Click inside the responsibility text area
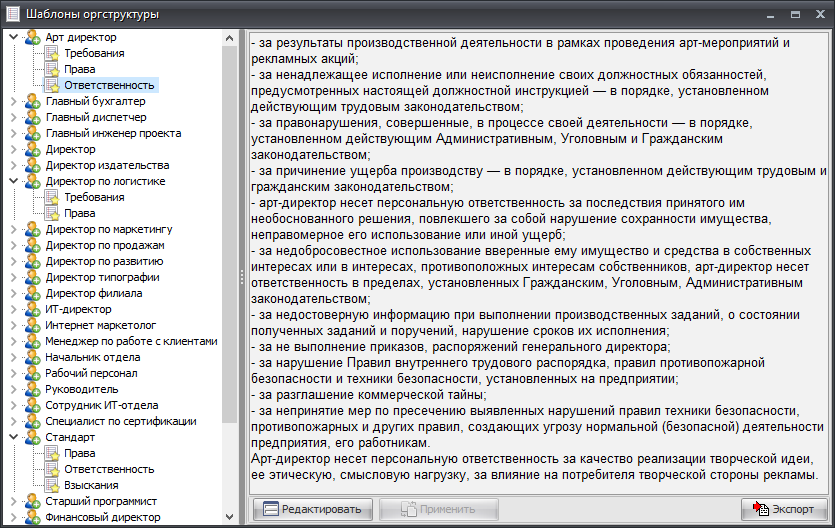The width and height of the screenshot is (835, 528). click(x=540, y=260)
